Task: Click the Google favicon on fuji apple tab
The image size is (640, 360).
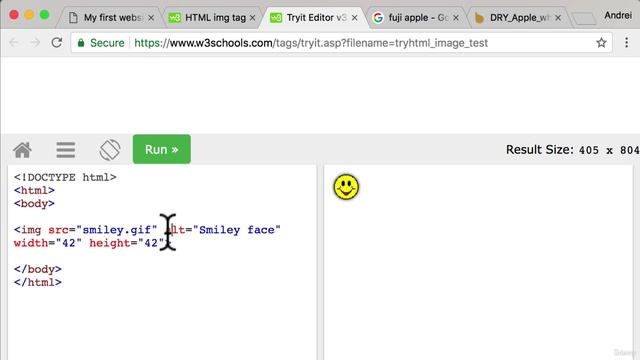Action: click(x=378, y=18)
